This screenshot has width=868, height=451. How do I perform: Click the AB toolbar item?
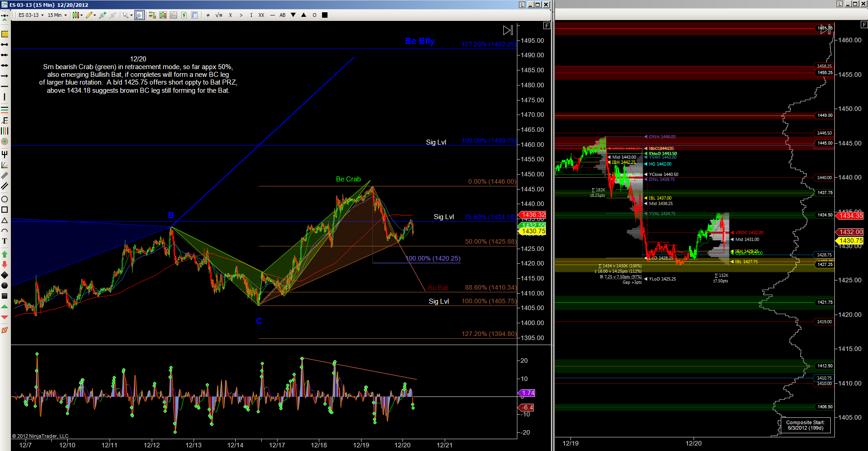click(283, 15)
